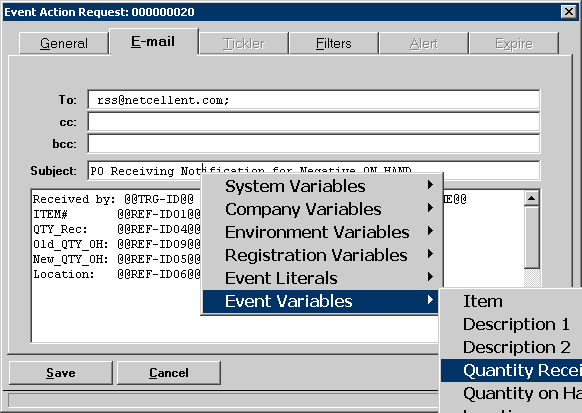Screen dimensions: 582x413
Task: Click the message body scrollbar thumb
Action: tap(532, 237)
